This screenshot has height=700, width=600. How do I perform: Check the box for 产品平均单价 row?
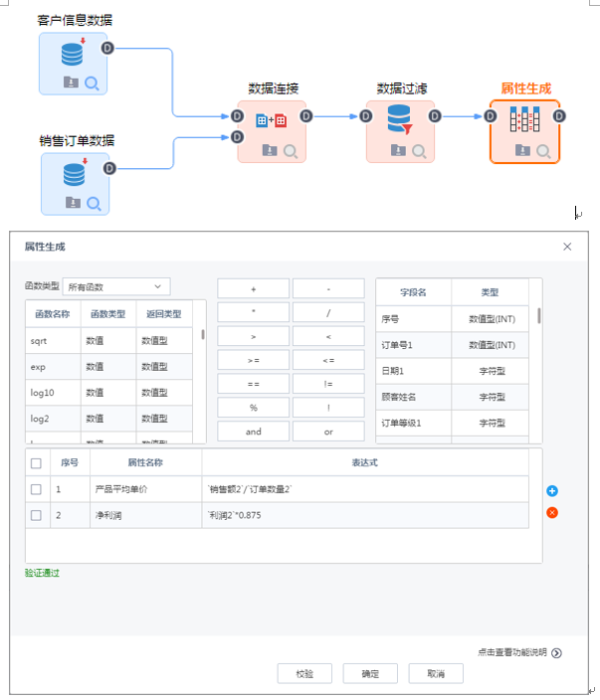pos(36,490)
